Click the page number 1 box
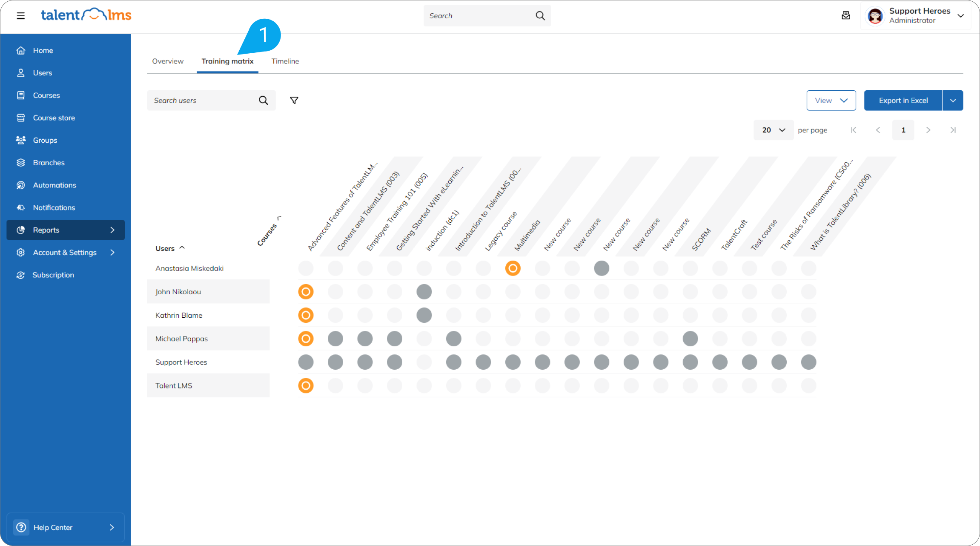This screenshot has height=546, width=980. tap(903, 130)
